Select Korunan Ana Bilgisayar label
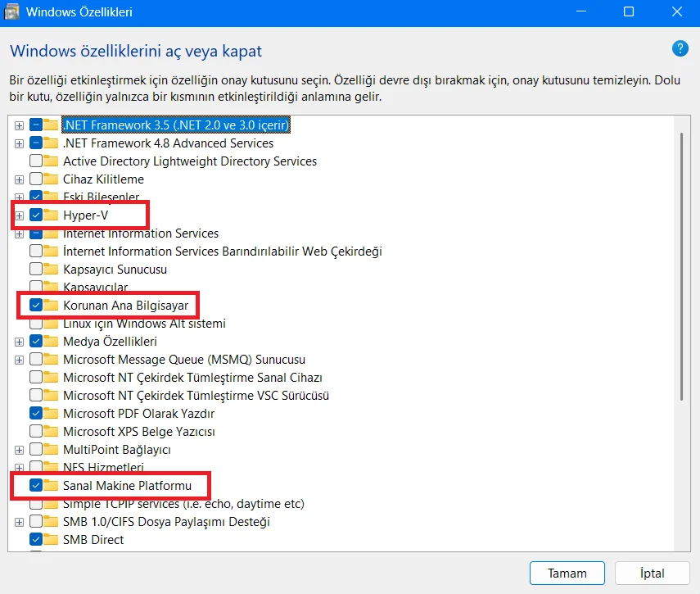700x594 pixels. point(125,306)
